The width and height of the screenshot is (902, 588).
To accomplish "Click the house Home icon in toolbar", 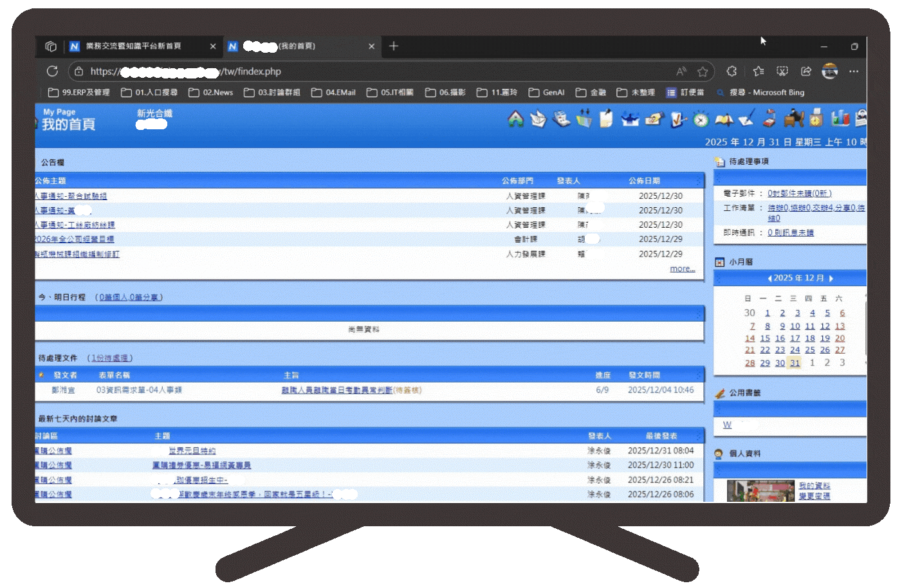I will [515, 119].
